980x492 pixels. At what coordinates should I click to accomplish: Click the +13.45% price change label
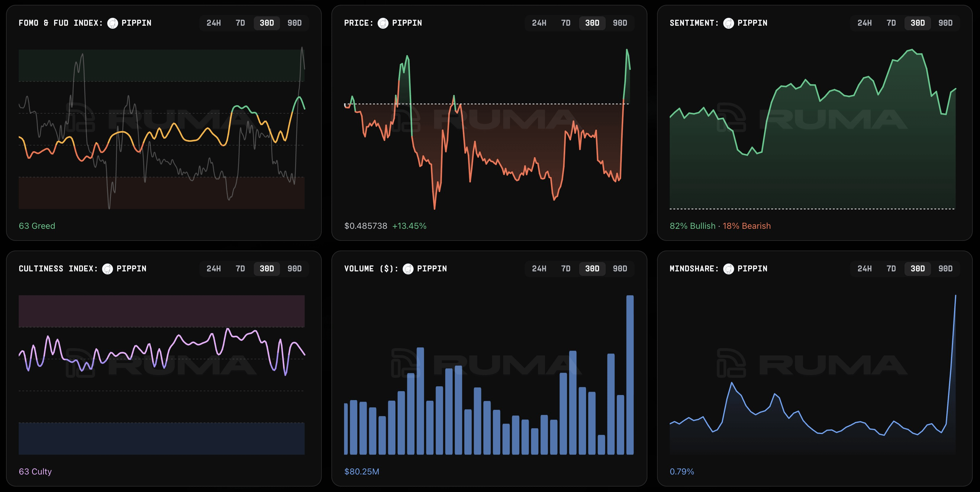point(409,226)
